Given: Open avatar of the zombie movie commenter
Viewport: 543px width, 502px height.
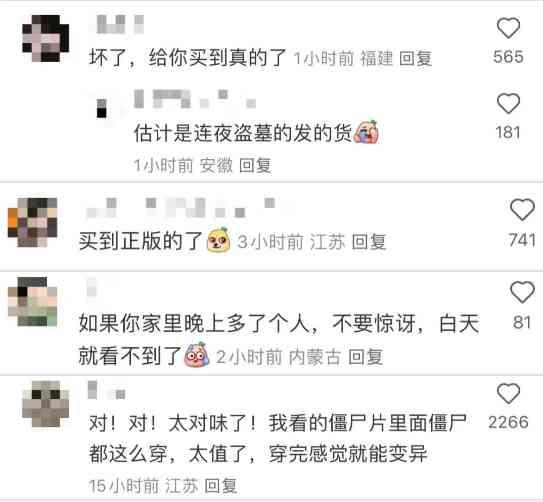Looking at the screenshot, I should (x=45, y=404).
